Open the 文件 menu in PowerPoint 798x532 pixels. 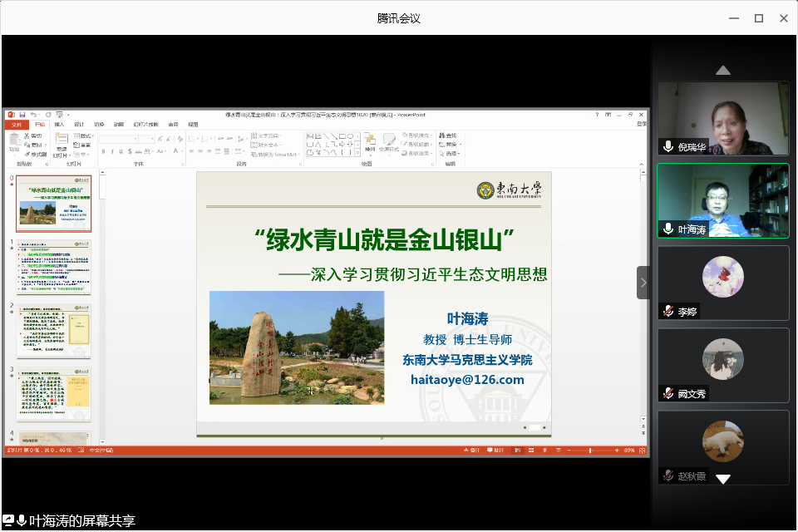tap(17, 125)
